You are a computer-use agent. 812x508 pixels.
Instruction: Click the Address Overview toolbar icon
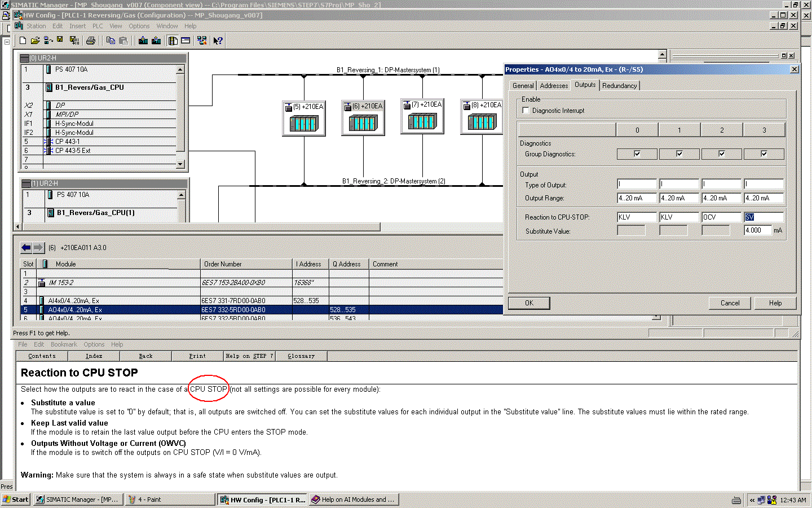[186, 41]
